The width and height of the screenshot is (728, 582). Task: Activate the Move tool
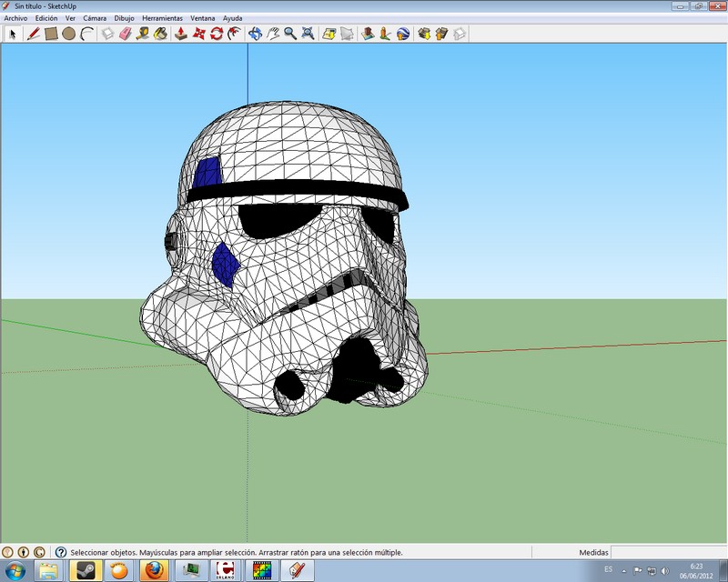[199, 34]
